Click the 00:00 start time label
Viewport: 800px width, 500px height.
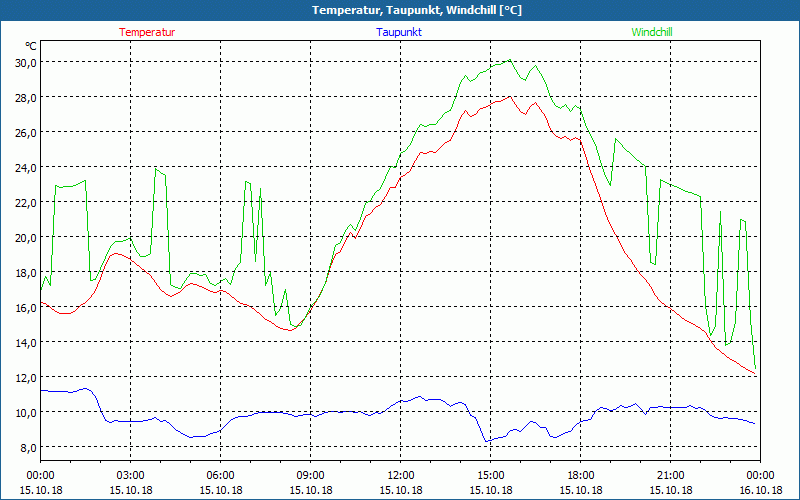(x=41, y=475)
